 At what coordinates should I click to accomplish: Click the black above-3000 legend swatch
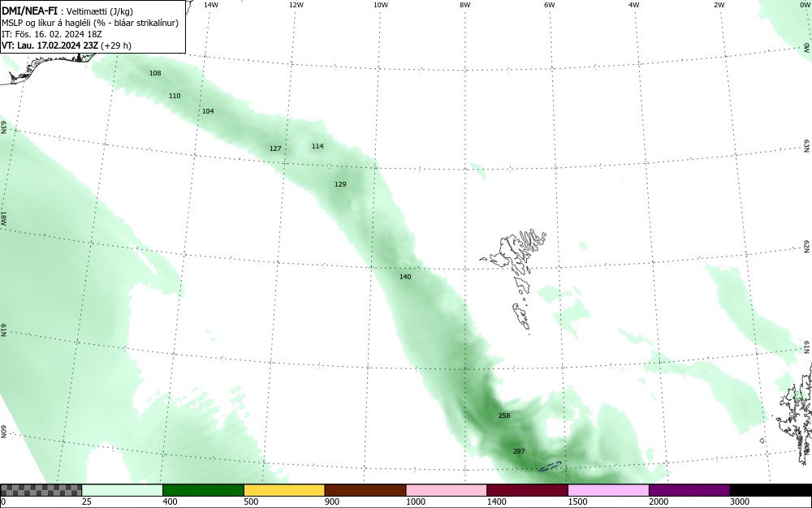click(x=771, y=490)
